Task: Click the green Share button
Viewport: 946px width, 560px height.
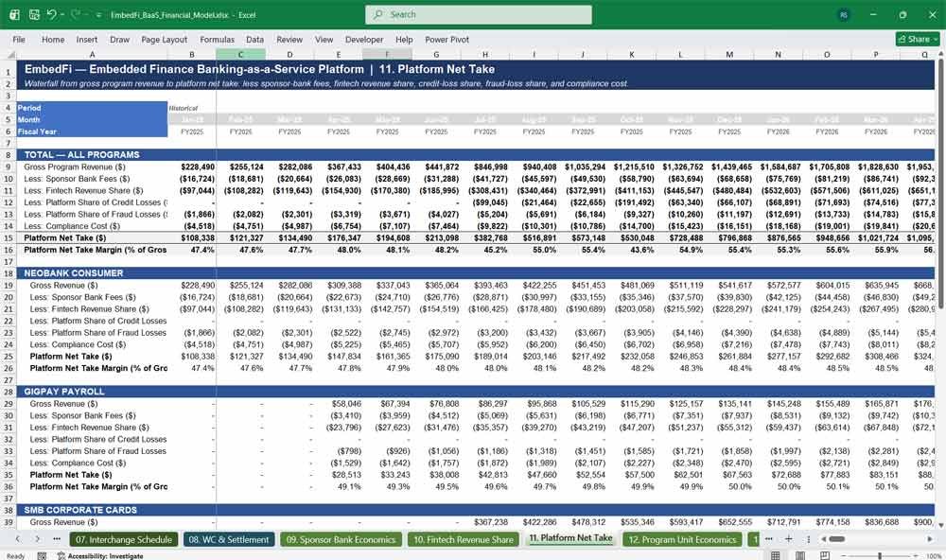Action: click(x=918, y=39)
